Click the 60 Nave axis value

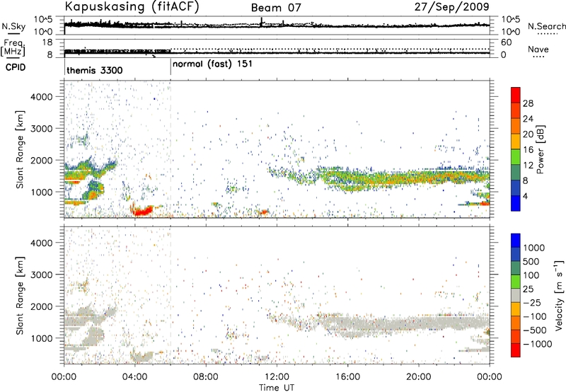click(506, 42)
